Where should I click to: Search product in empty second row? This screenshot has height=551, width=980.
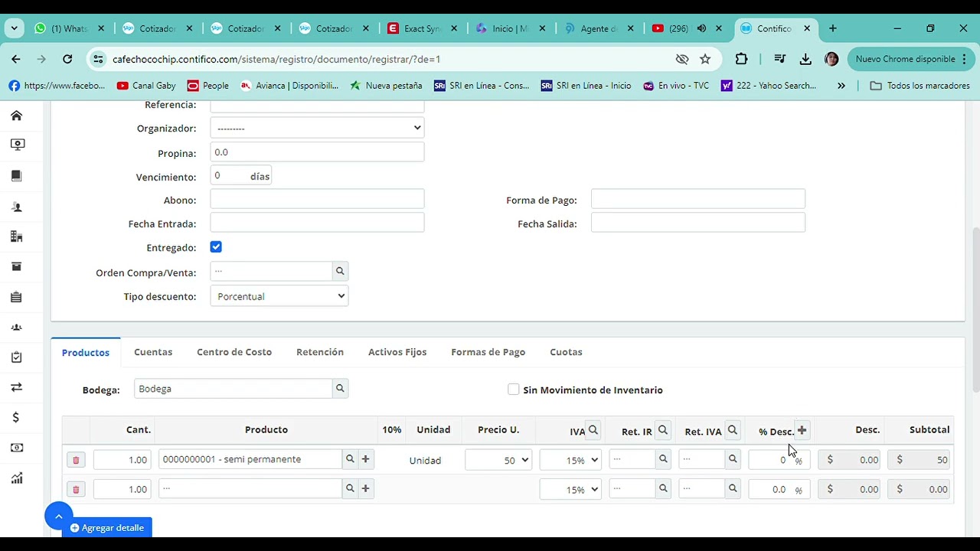click(x=350, y=488)
